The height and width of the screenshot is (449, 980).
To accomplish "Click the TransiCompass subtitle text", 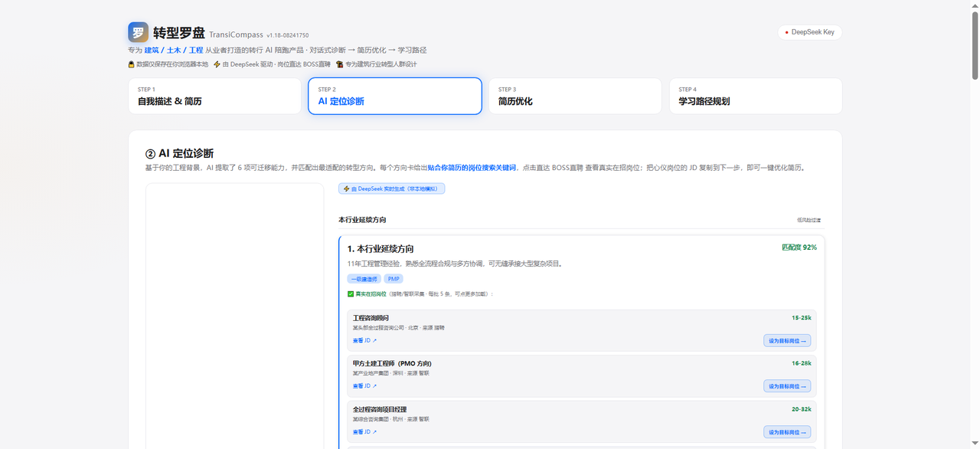I will (x=236, y=34).
